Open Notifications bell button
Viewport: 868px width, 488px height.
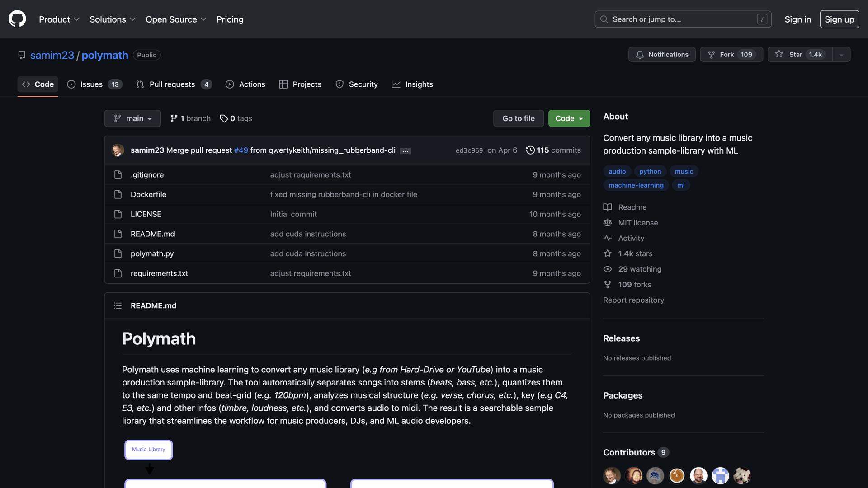662,55
